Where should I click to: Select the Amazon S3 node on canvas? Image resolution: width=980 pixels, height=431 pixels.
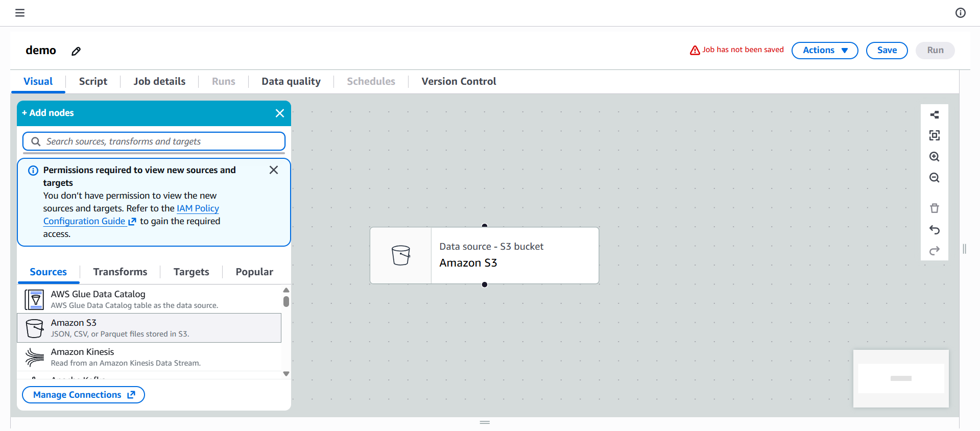coord(485,255)
